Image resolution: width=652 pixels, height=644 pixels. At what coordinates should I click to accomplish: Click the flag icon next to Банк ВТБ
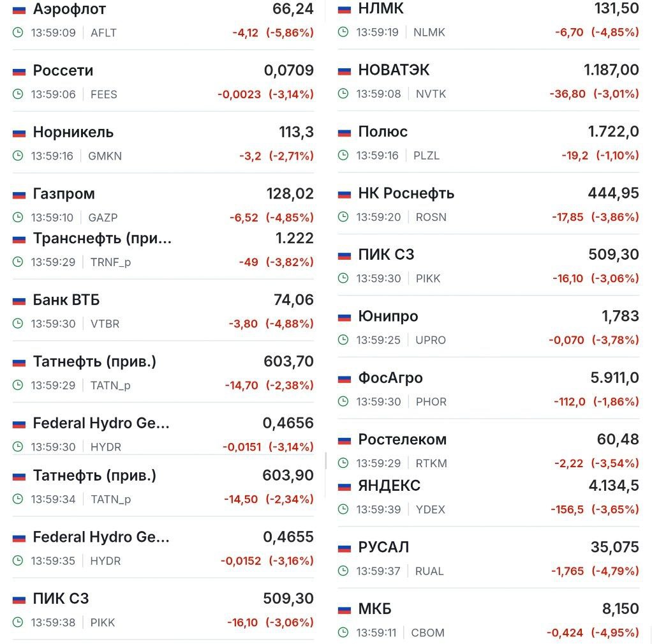click(x=19, y=301)
